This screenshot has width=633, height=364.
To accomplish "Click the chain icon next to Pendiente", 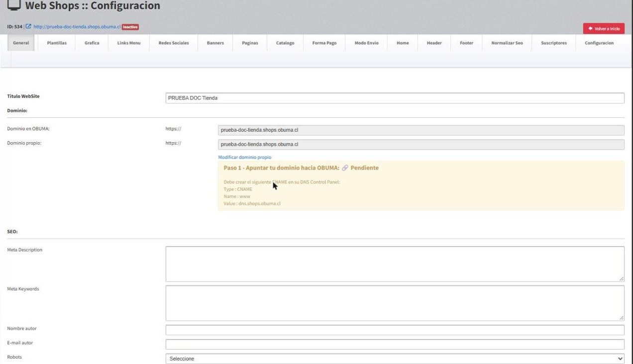I will pos(345,168).
